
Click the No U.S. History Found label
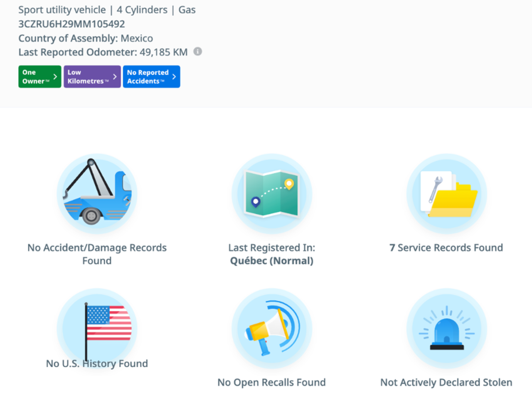(x=97, y=364)
